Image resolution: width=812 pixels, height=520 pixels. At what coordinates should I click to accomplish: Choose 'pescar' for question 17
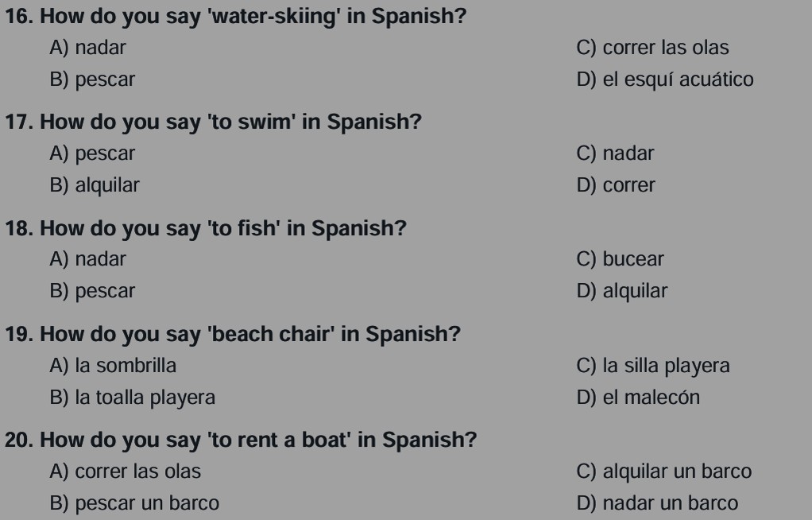click(x=92, y=153)
